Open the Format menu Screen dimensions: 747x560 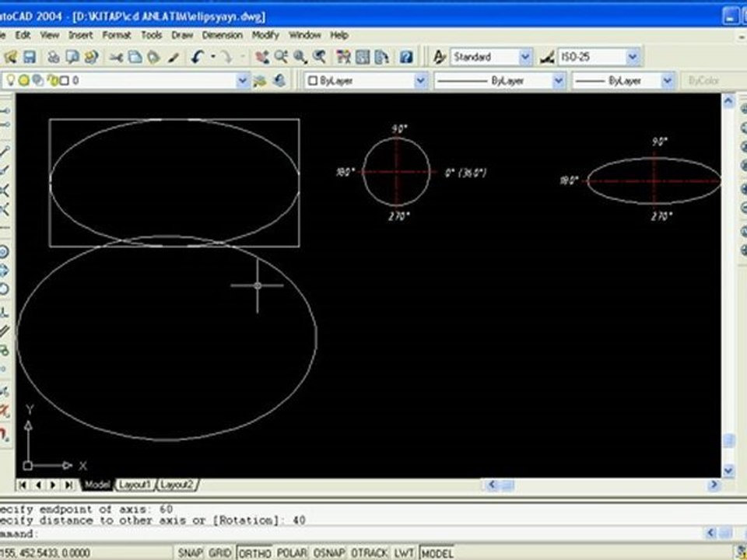tap(116, 35)
